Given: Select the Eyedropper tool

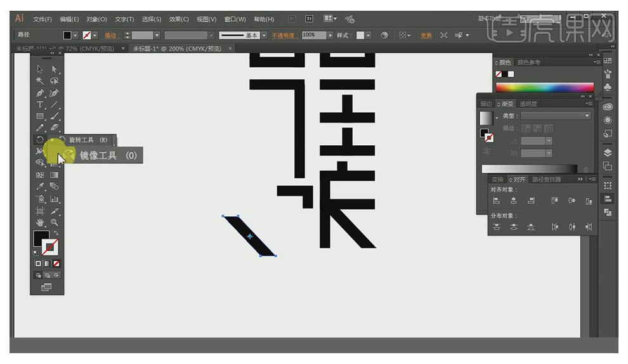Looking at the screenshot, I should pyautogui.click(x=40, y=186).
